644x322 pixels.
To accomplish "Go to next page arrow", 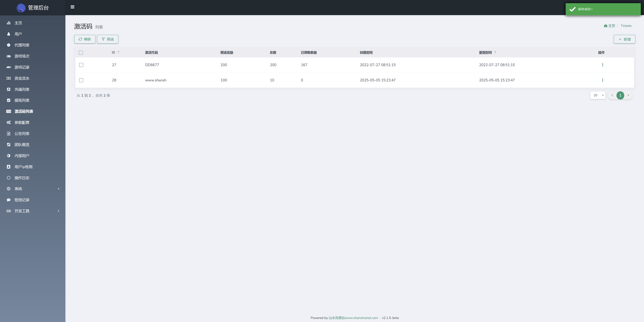I will click(628, 95).
